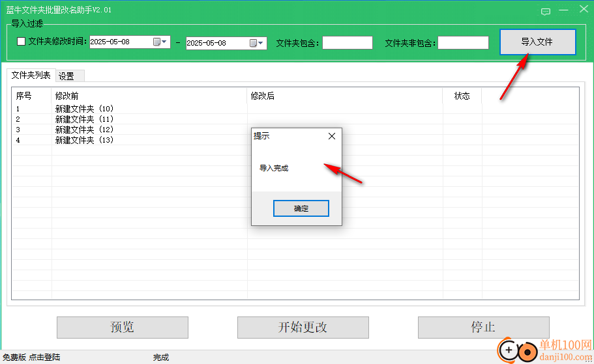Image resolution: width=594 pixels, height=364 pixels.
Task: Click the 文件夹包含 input field
Action: (x=348, y=43)
